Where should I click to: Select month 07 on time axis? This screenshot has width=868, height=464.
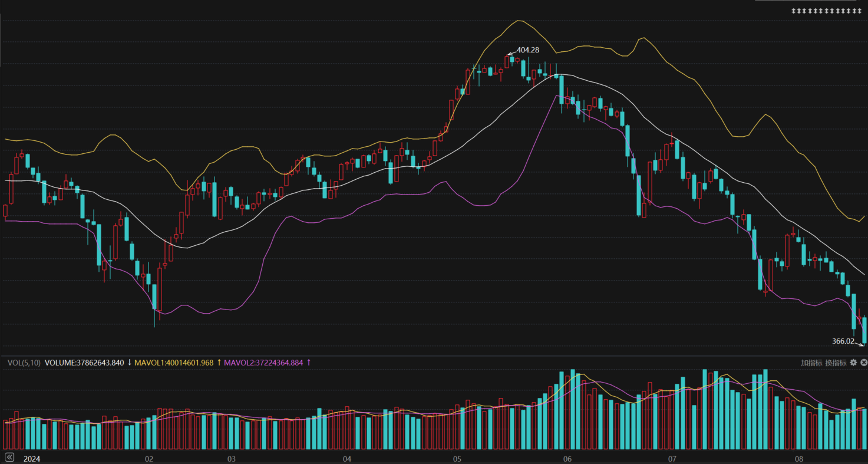[x=672, y=459]
